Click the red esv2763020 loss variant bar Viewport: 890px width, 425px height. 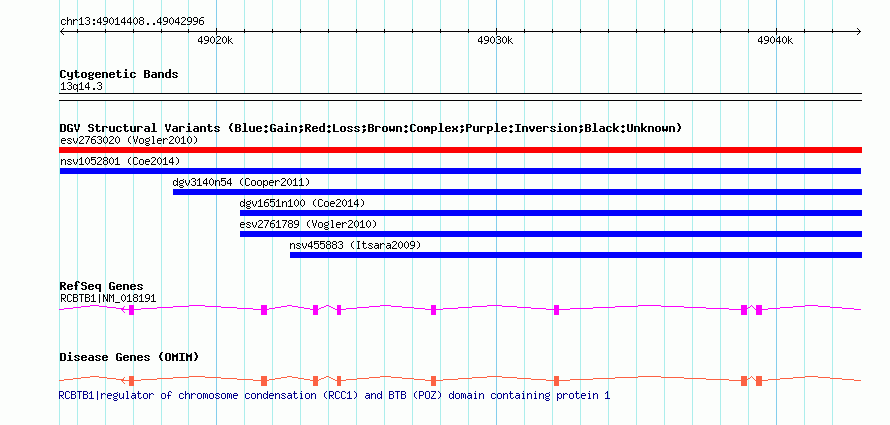[460, 150]
